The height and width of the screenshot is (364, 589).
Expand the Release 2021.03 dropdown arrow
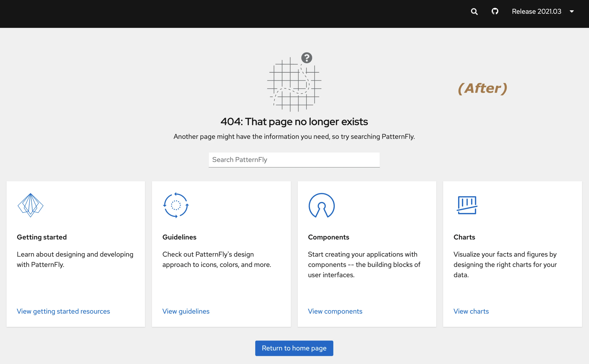pyautogui.click(x=572, y=12)
